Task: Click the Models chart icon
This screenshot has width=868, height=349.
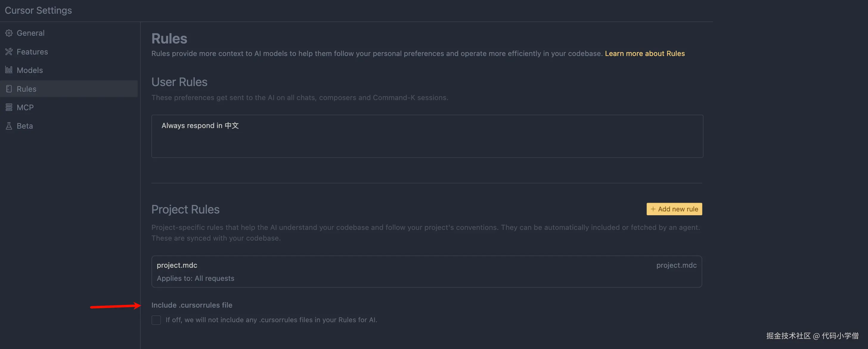Action: tap(9, 70)
